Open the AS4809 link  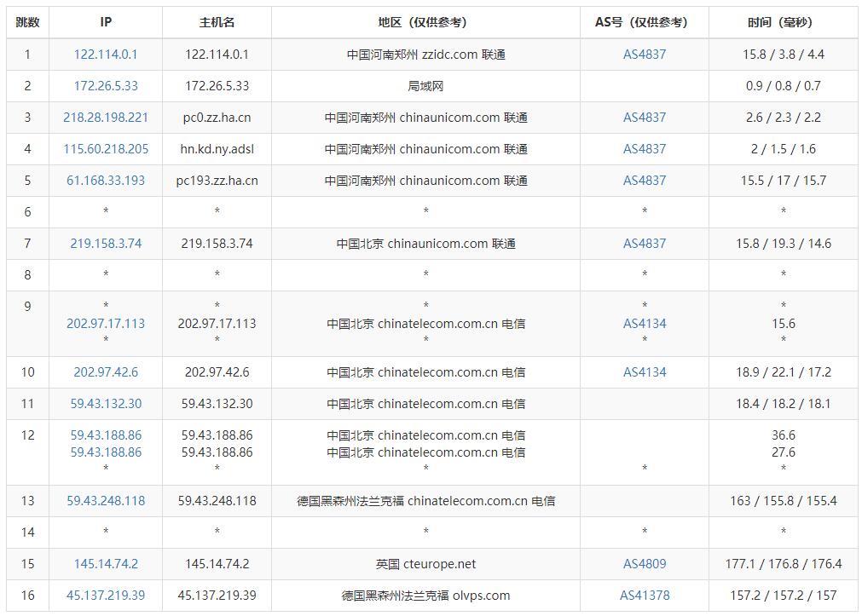[645, 564]
